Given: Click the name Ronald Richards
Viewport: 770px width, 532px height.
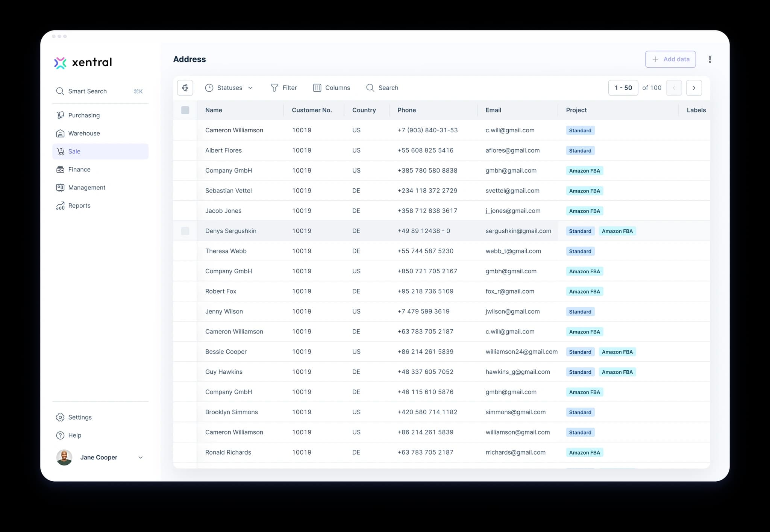Looking at the screenshot, I should tap(228, 452).
